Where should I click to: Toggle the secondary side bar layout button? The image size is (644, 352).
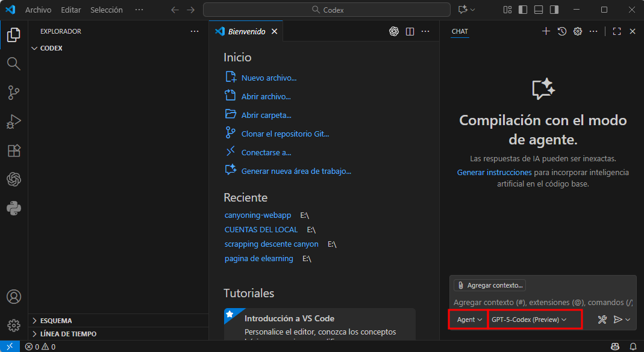pos(554,10)
